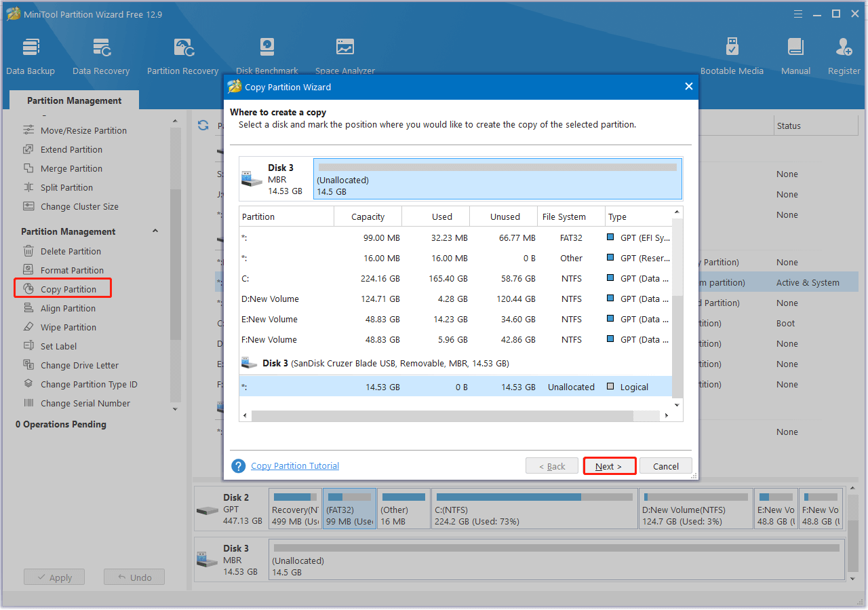Cancel the Copy Partition Wizard
The image size is (868, 610).
665,466
